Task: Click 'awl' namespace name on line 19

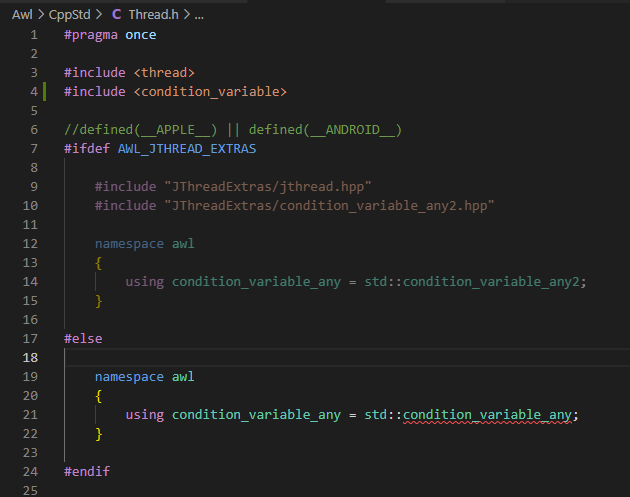Action: pos(183,377)
